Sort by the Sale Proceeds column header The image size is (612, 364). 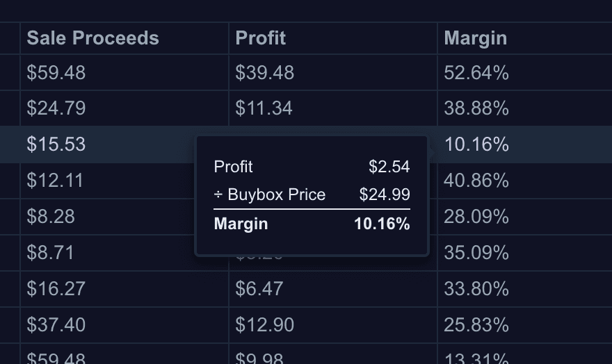[x=93, y=38]
